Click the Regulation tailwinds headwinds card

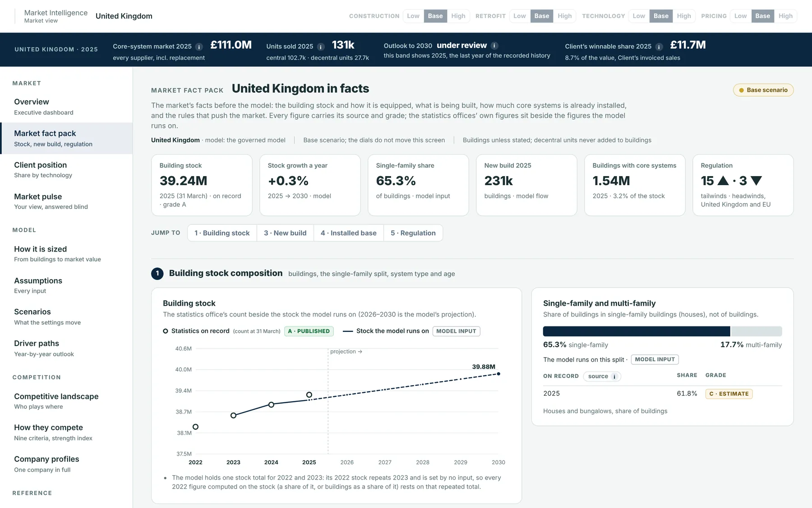(x=743, y=185)
